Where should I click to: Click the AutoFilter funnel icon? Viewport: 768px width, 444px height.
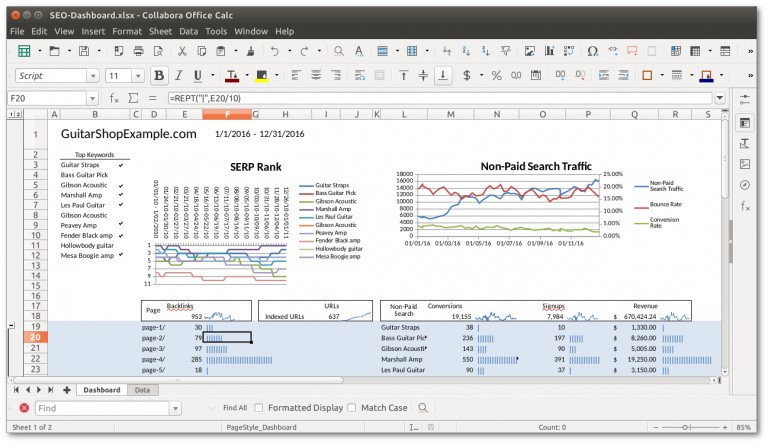505,51
